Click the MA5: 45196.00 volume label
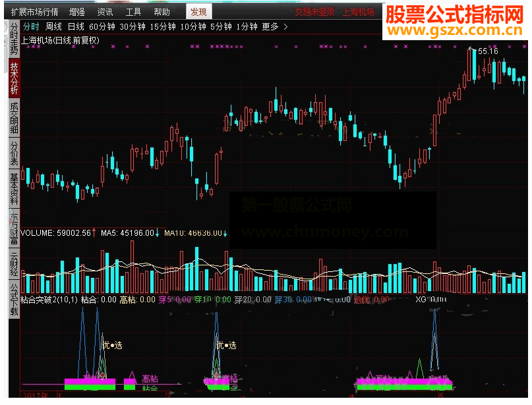This screenshot has height=405, width=532. click(x=127, y=233)
